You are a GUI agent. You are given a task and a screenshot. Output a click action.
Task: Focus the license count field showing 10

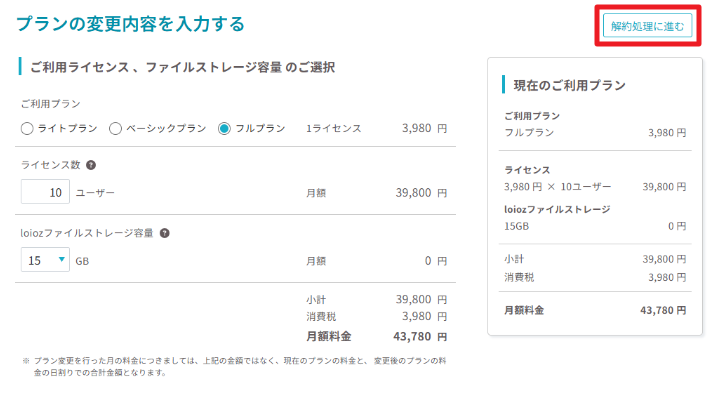45,192
